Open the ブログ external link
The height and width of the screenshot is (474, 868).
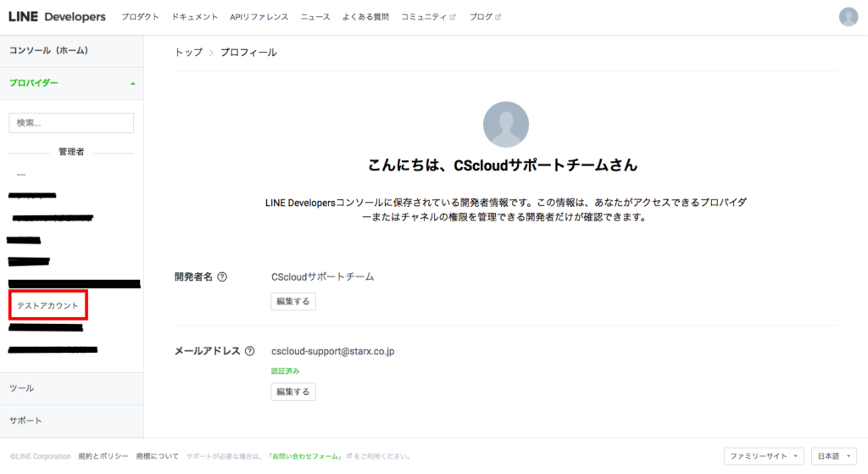pos(484,17)
